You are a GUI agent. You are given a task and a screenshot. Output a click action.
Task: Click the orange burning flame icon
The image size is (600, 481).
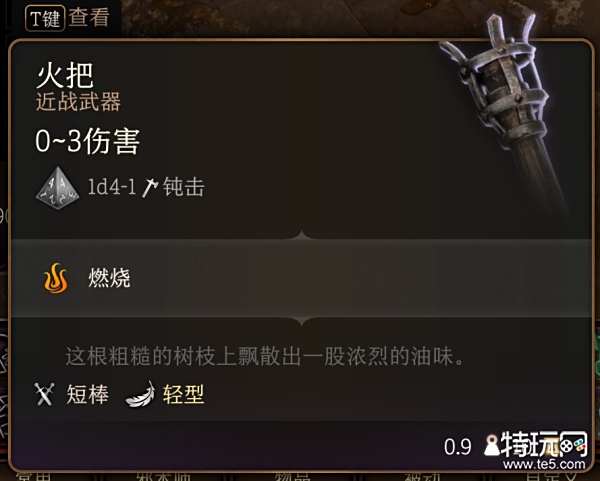pos(56,278)
